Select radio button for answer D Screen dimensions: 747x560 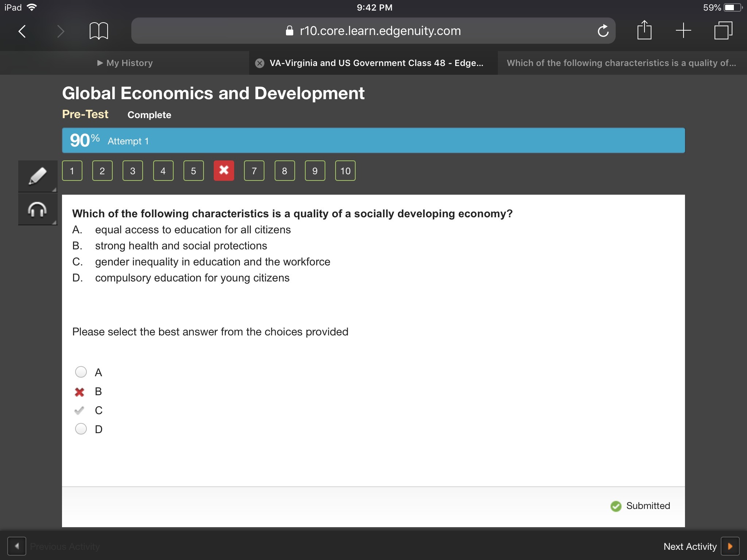[x=81, y=429]
